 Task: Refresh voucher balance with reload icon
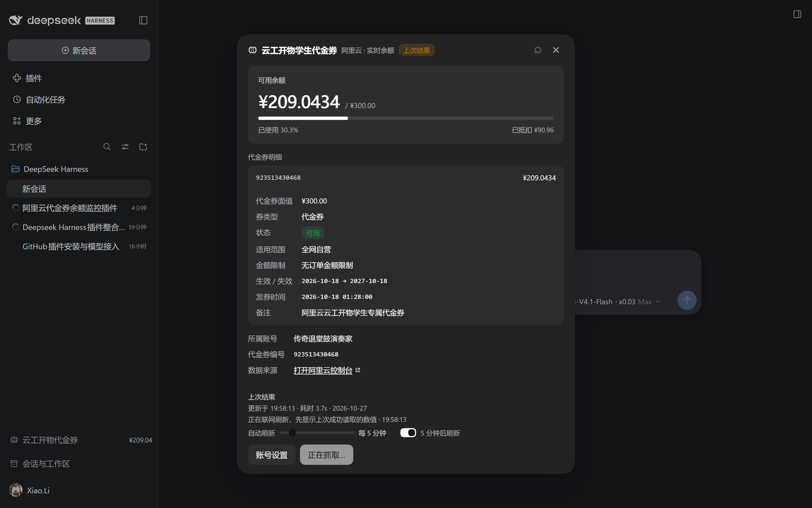538,50
